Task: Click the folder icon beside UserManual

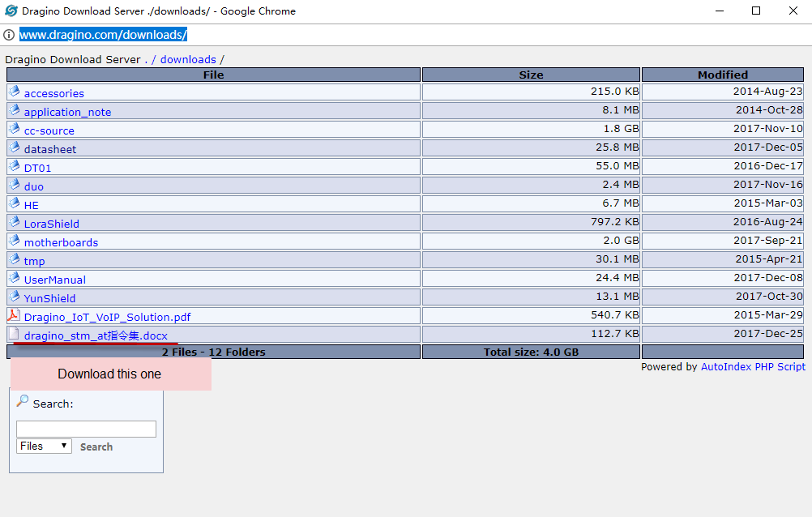Action: (x=15, y=278)
